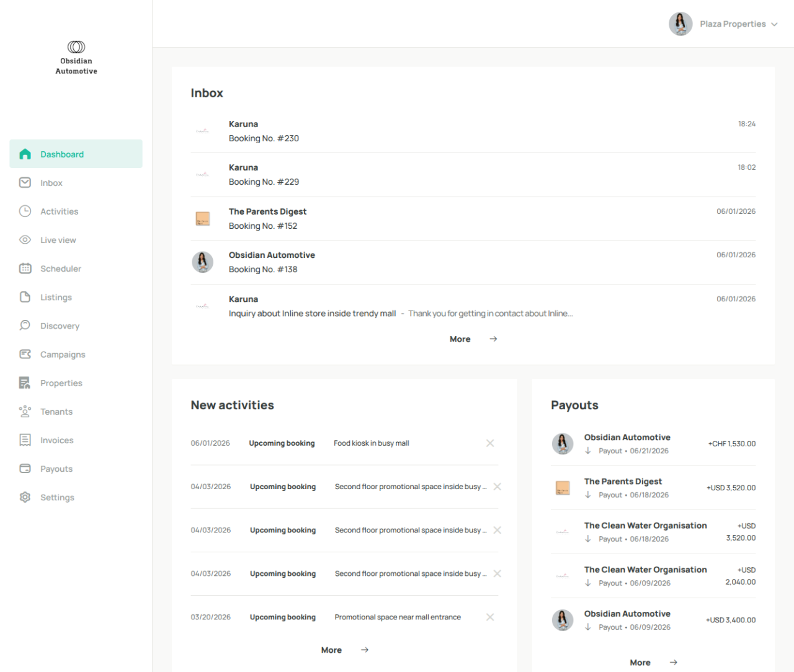
Task: Go to Payouts in the sidebar menu
Action: [76, 468]
